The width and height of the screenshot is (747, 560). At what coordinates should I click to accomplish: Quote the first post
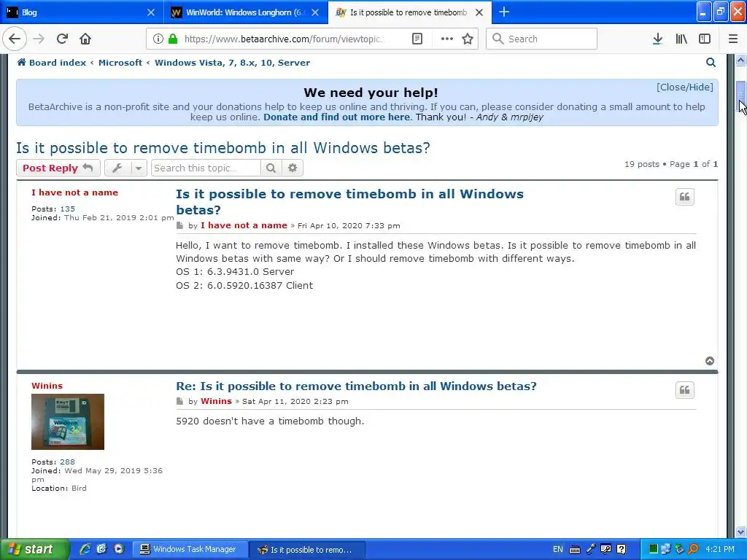684,197
